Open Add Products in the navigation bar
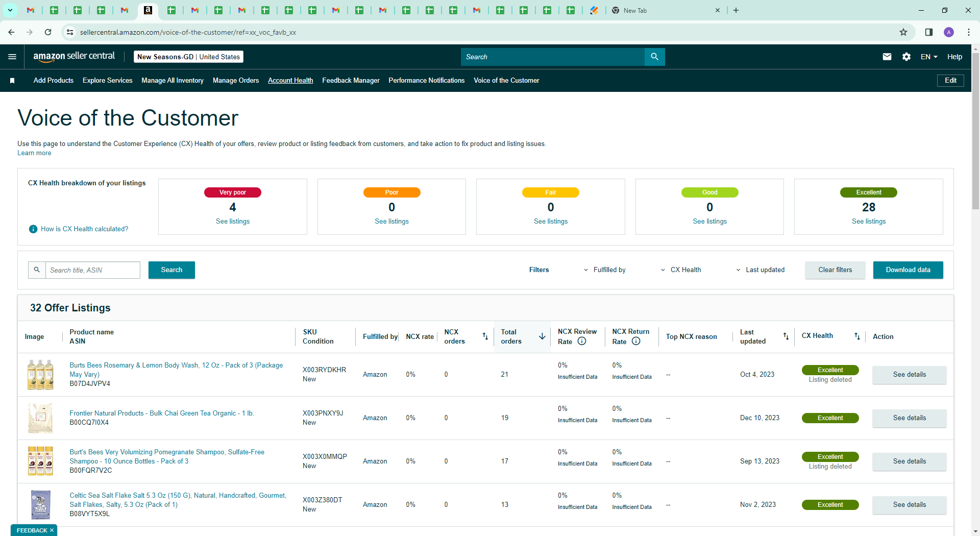 tap(54, 81)
